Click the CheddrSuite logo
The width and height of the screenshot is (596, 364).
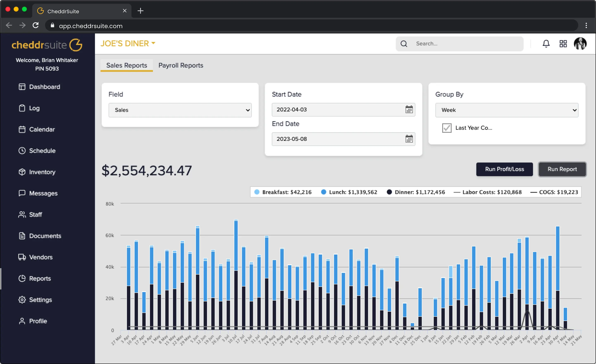[x=47, y=45]
